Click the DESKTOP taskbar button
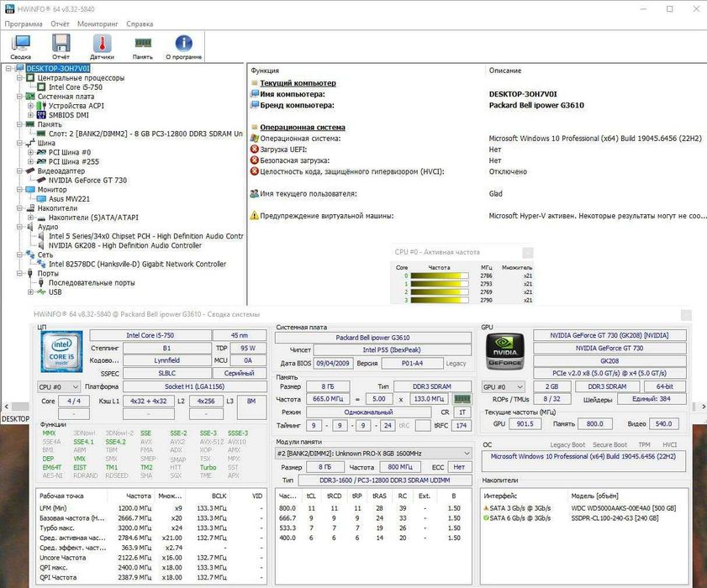The height and width of the screenshot is (588, 707). [x=15, y=418]
